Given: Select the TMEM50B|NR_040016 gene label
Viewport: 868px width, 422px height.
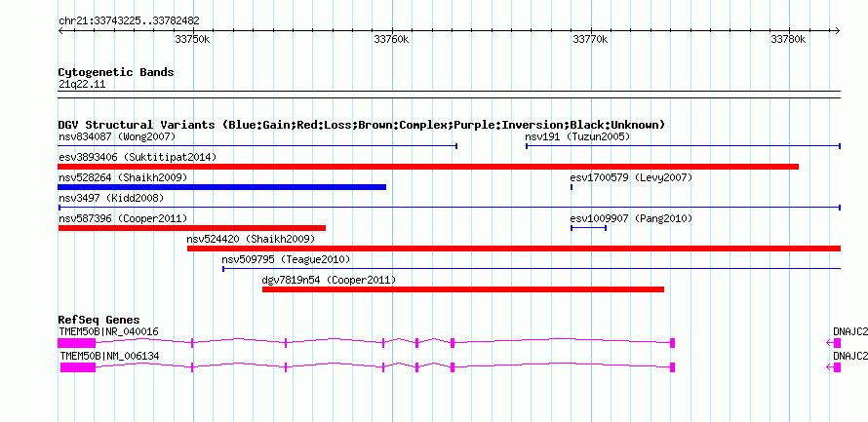Looking at the screenshot, I should click(108, 331).
